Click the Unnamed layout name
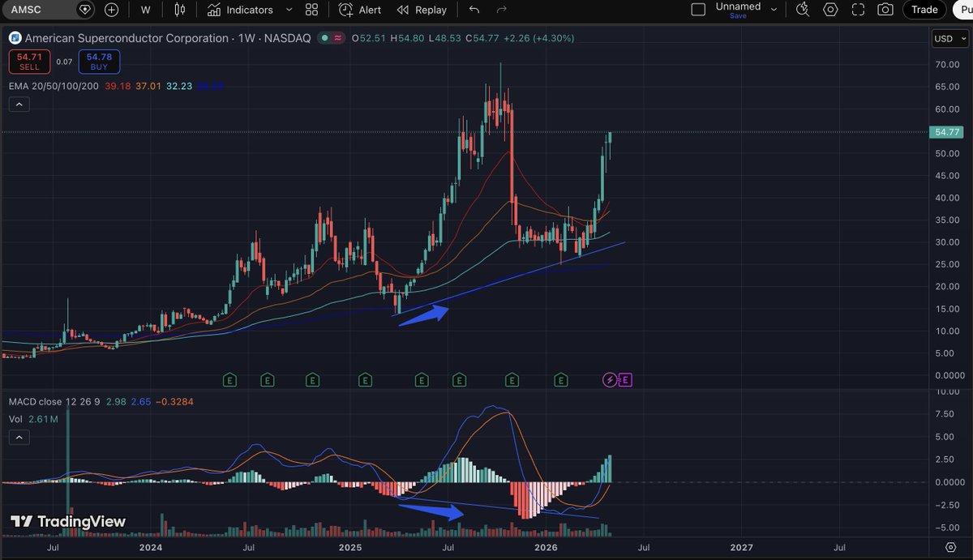The height and width of the screenshot is (560, 973). click(738, 6)
